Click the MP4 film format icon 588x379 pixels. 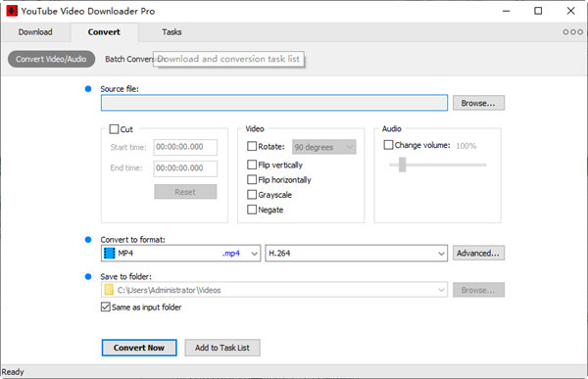(x=109, y=253)
